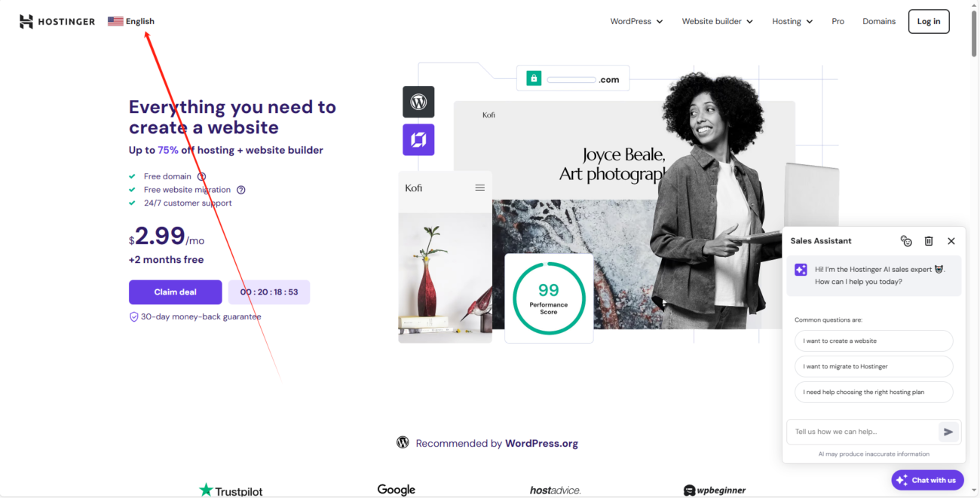The image size is (980, 498).
Task: Click the wpbeginner logo
Action: pos(715,490)
